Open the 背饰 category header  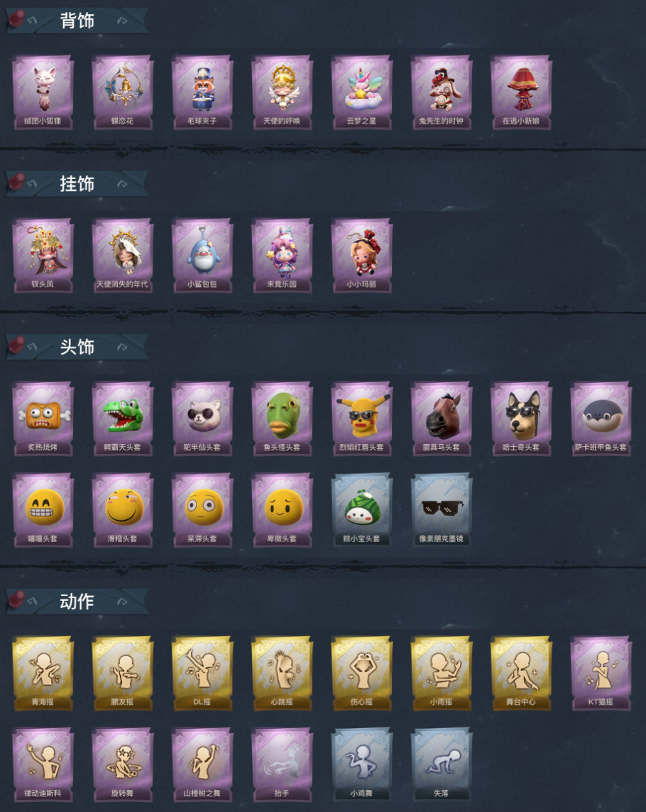point(77,21)
